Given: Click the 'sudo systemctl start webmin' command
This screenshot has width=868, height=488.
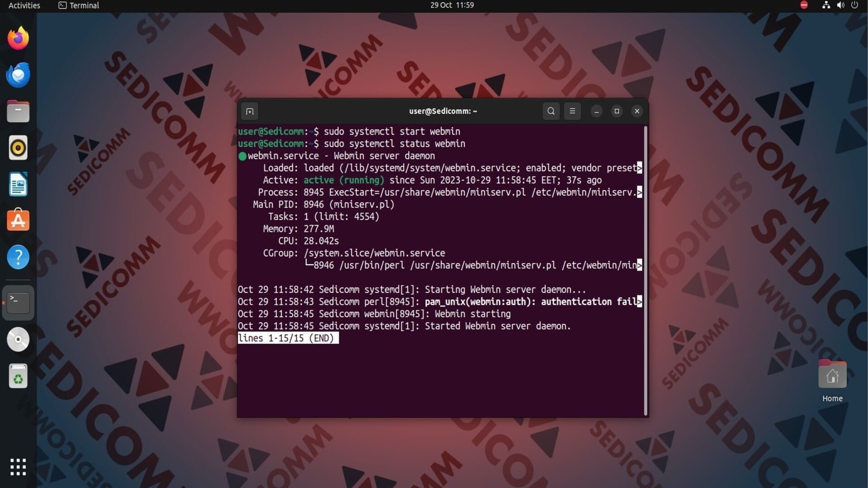Looking at the screenshot, I should (x=392, y=131).
